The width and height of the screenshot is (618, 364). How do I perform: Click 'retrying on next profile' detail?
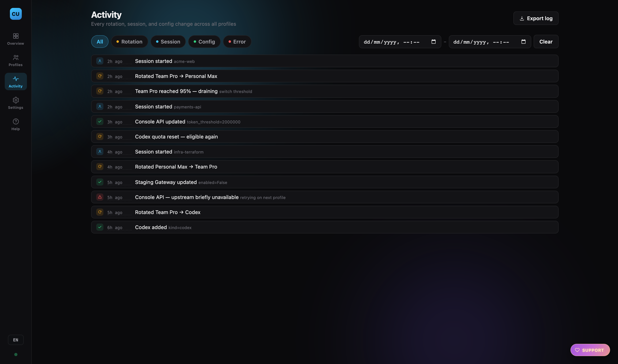tap(263, 197)
